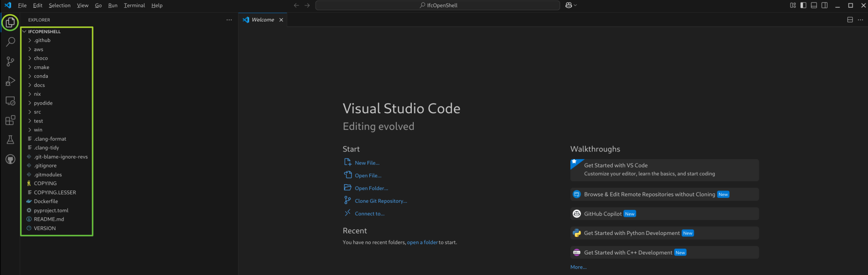Open the Source Control view
Image resolution: width=868 pixels, height=275 pixels.
tap(10, 62)
